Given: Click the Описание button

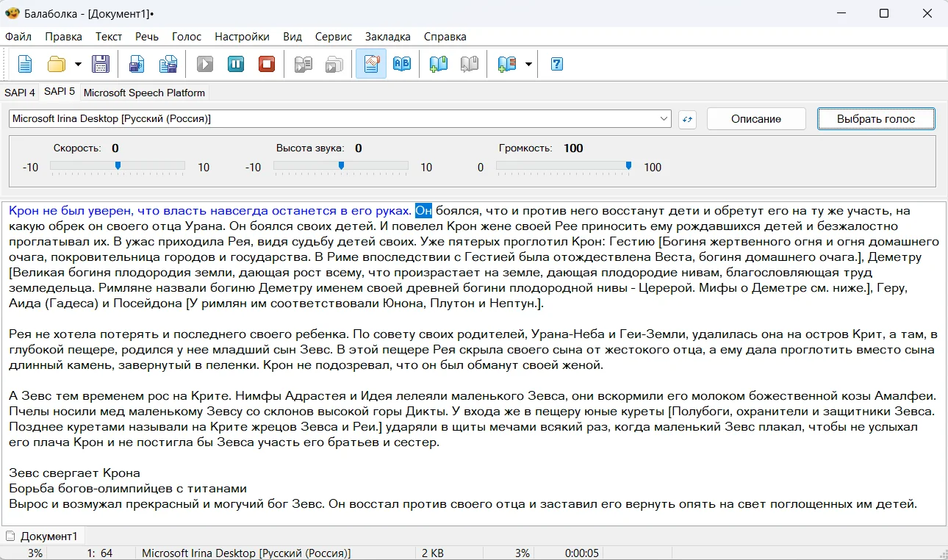Looking at the screenshot, I should coord(756,119).
